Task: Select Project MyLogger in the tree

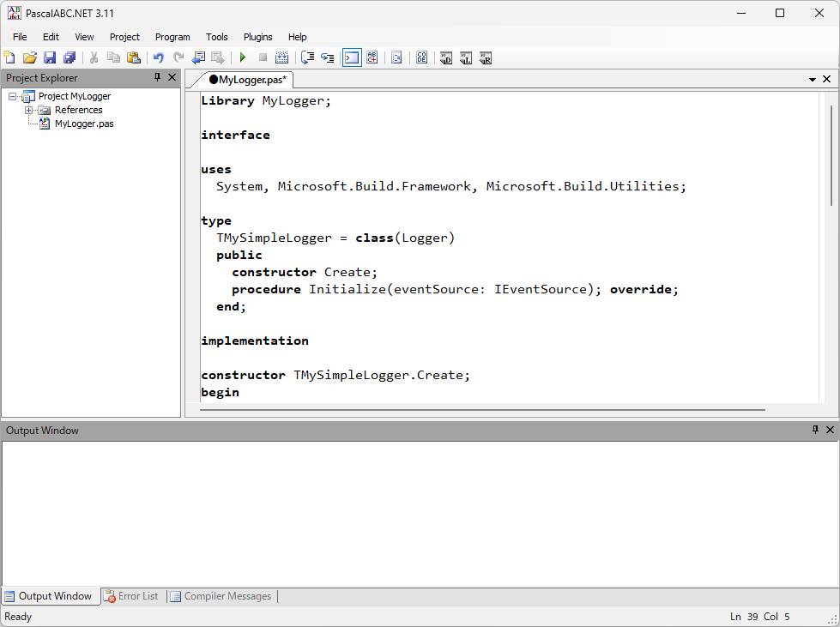Action: (75, 96)
